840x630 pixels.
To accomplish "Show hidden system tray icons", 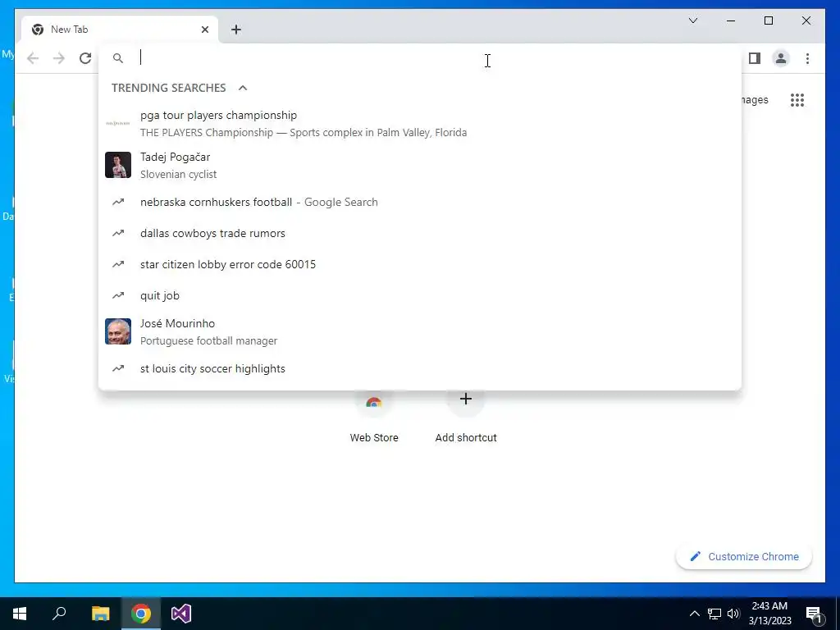I will coord(694,614).
